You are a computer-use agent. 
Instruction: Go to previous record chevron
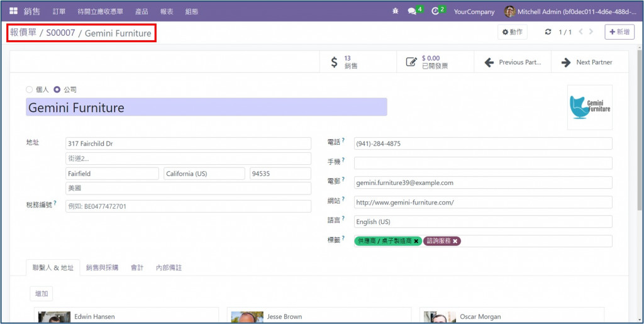[580, 31]
